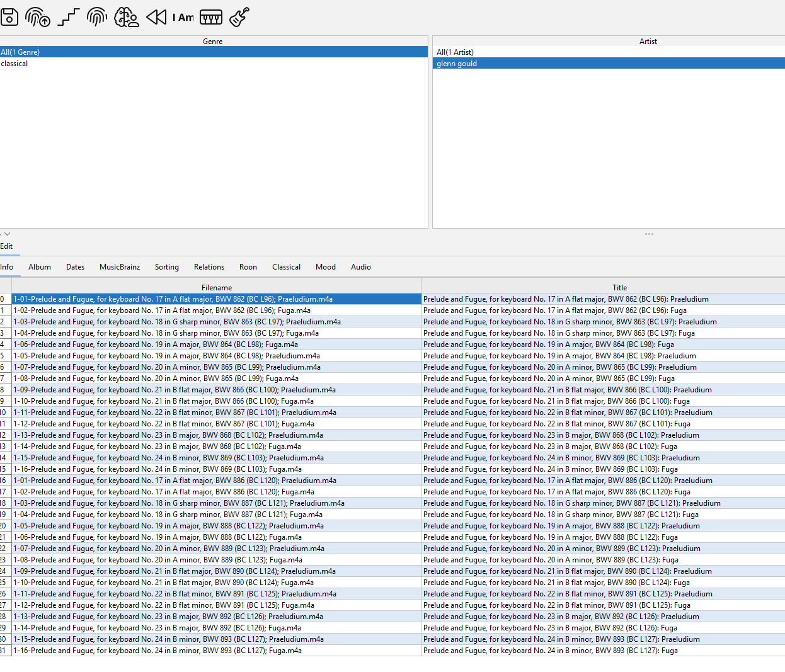Click title 'No. 19 in A major, BWV 888 (BC L122): Praeludium'
This screenshot has width=785, height=672.
tap(604, 526)
